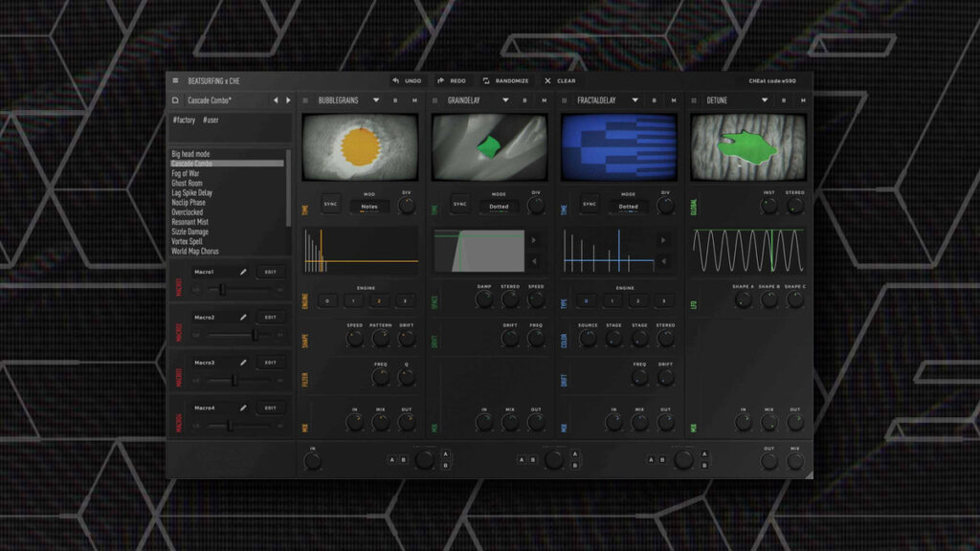
Task: Click the X icon beside CLEAR
Action: tap(547, 80)
